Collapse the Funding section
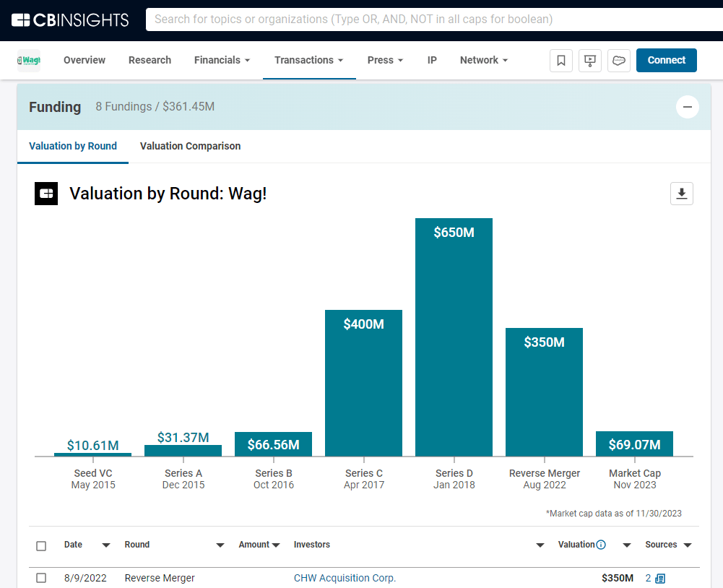Viewport: 723px width, 588px height. click(687, 107)
